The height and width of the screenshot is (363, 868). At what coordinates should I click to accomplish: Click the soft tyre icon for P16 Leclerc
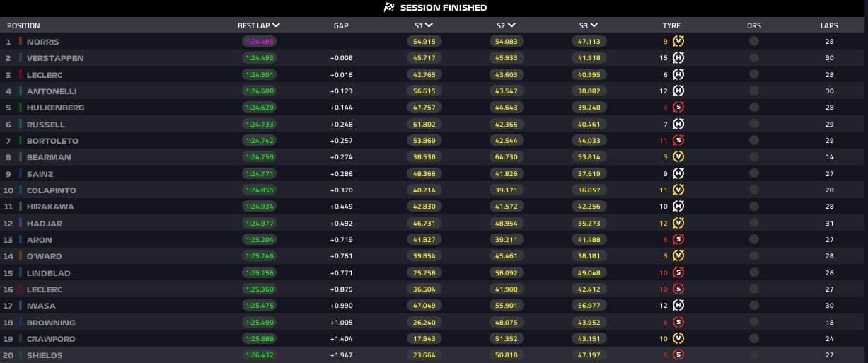[678, 289]
